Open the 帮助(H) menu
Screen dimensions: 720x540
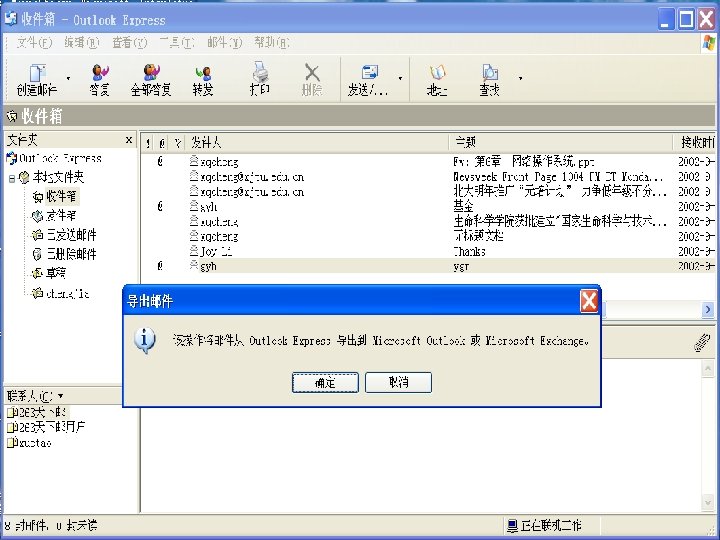click(272, 43)
